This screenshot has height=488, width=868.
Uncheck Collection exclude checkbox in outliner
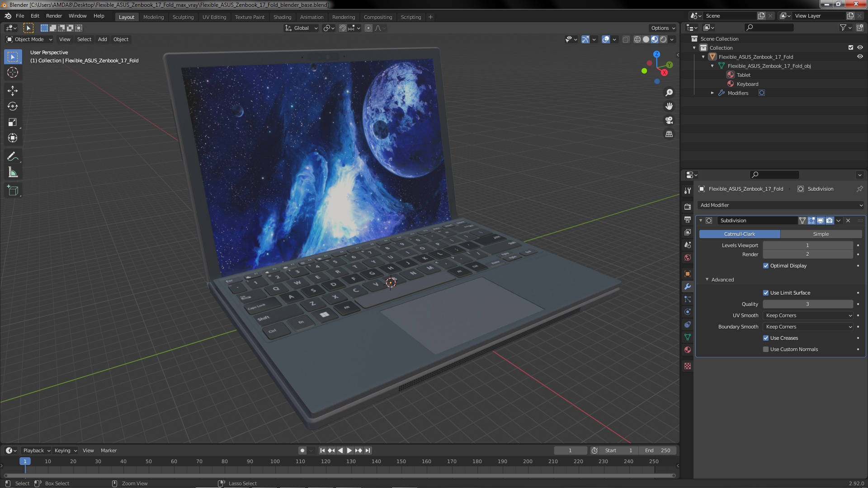click(851, 47)
